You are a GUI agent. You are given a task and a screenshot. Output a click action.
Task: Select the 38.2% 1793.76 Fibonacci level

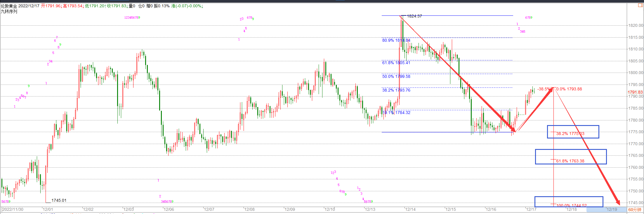pyautogui.click(x=396, y=90)
